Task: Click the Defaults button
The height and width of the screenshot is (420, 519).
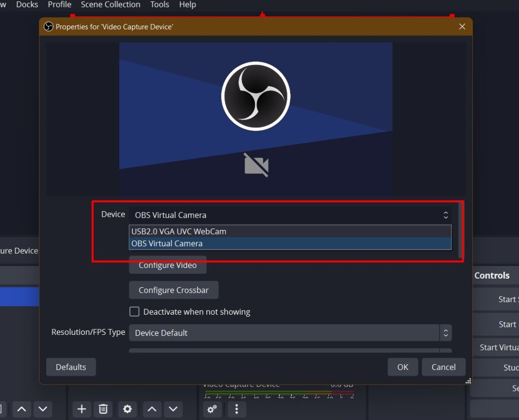Action: [70, 367]
